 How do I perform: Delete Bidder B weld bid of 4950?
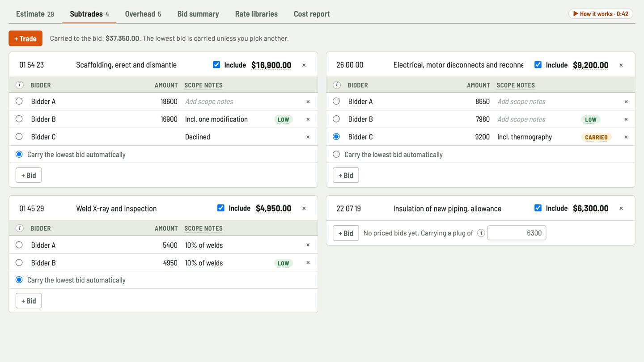pos(308,263)
